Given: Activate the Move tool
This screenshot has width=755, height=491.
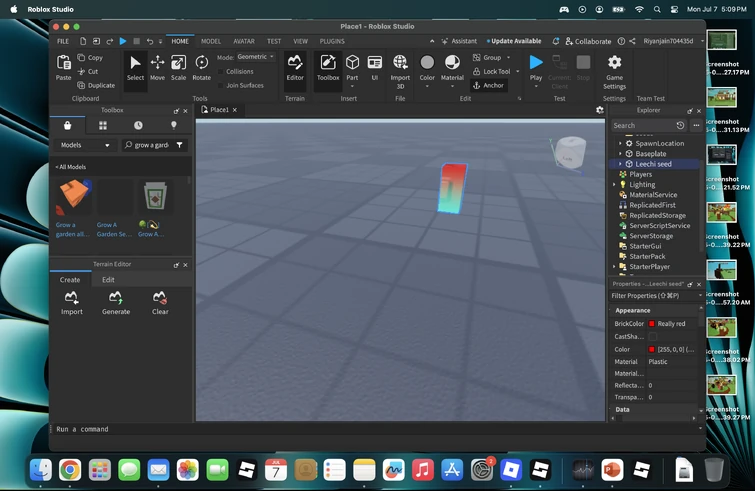Looking at the screenshot, I should pyautogui.click(x=157, y=67).
